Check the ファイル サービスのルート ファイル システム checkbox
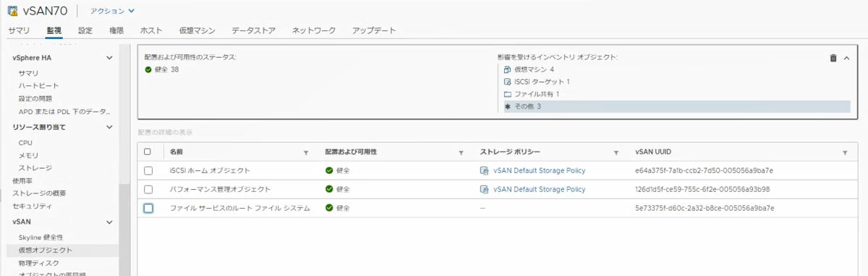 (148, 209)
